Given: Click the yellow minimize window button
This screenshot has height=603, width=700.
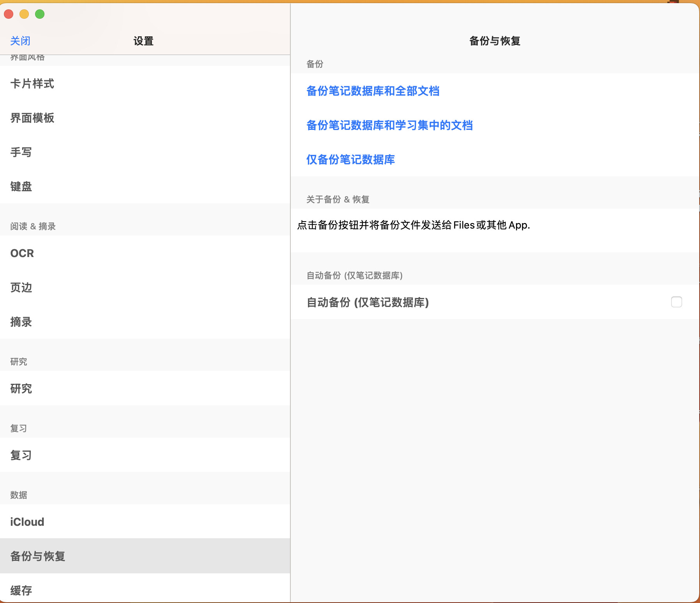Looking at the screenshot, I should 24,14.
